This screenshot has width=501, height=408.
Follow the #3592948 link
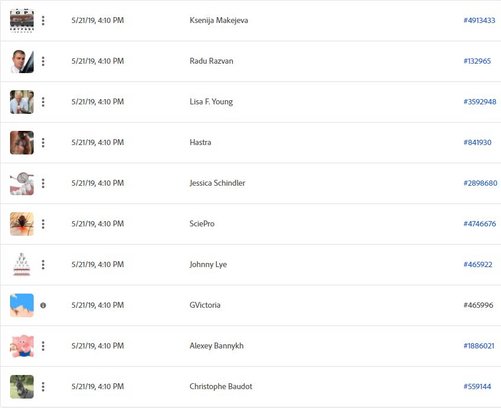[x=480, y=102]
